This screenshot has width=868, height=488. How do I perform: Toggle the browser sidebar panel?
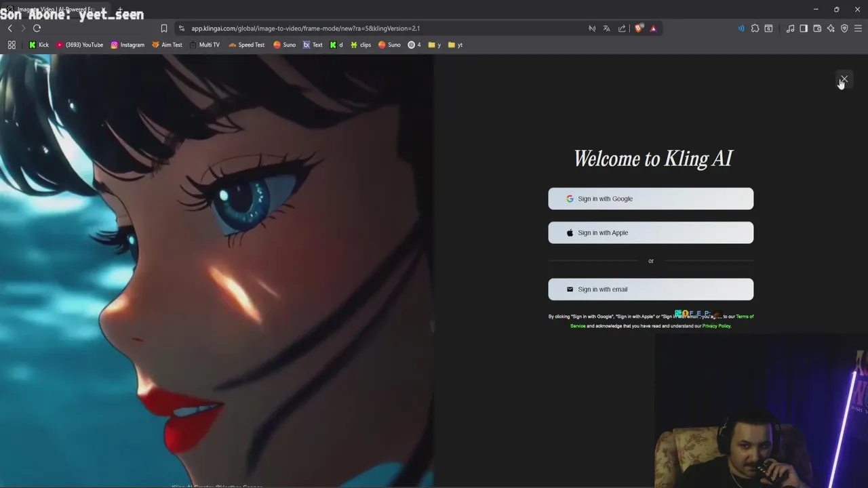pyautogui.click(x=804, y=28)
